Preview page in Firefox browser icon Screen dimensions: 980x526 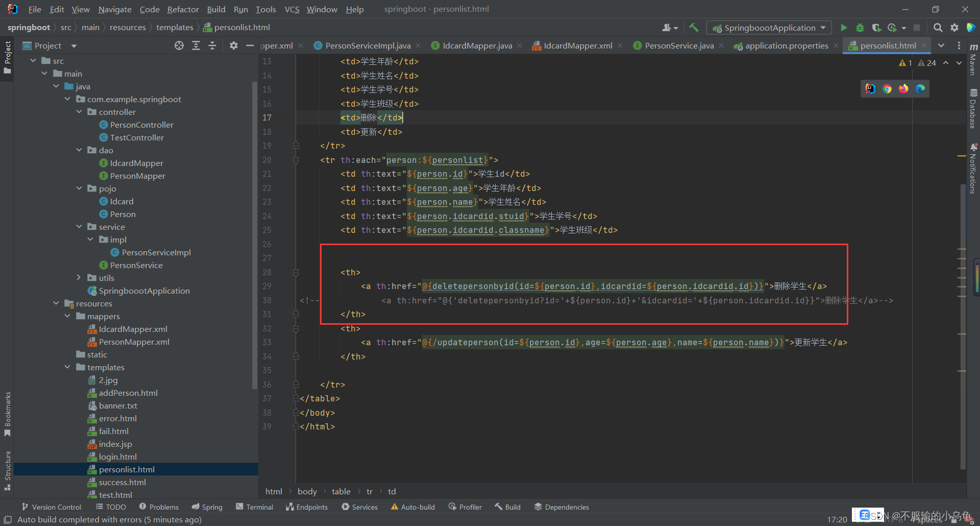coord(903,89)
